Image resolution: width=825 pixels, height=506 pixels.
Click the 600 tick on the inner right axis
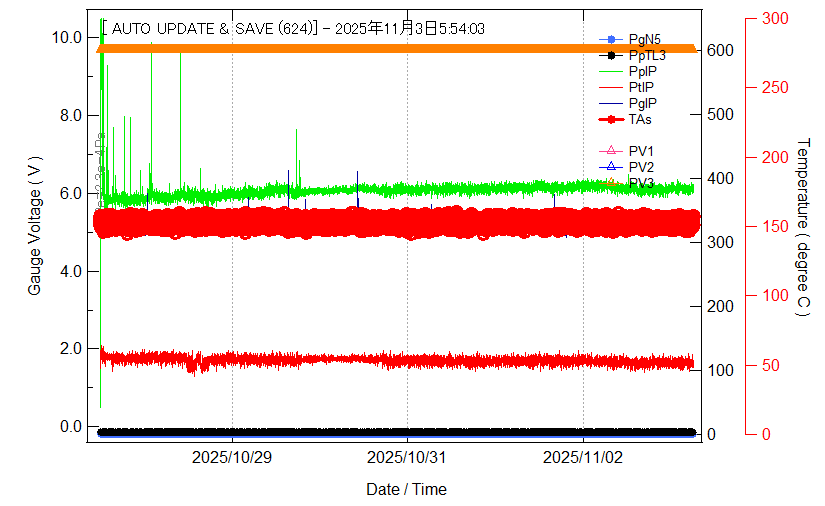tap(721, 50)
